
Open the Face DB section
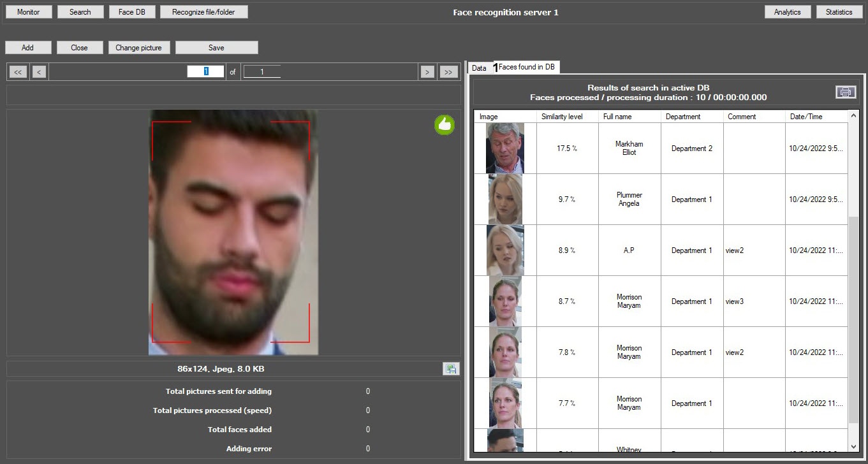pos(131,12)
